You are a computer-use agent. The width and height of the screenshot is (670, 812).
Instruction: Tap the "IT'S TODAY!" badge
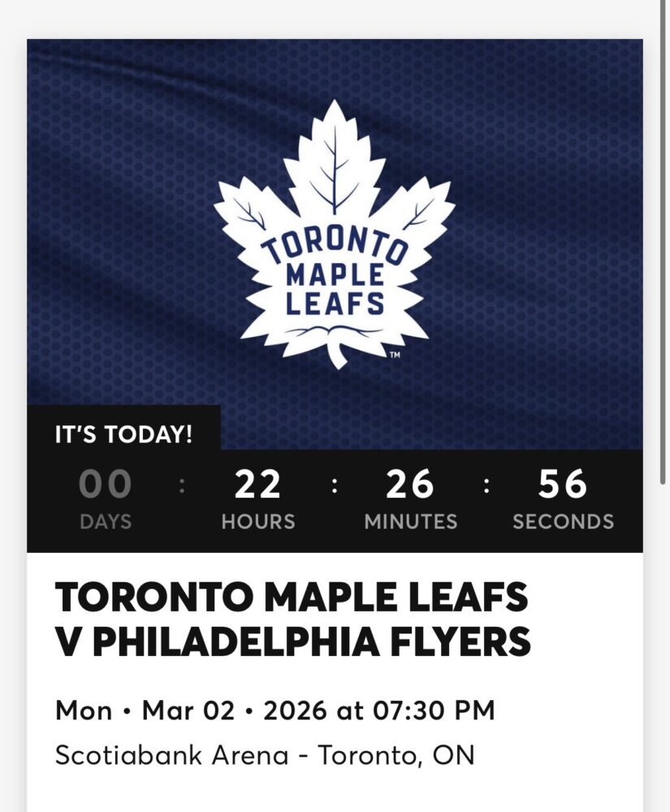click(x=123, y=434)
